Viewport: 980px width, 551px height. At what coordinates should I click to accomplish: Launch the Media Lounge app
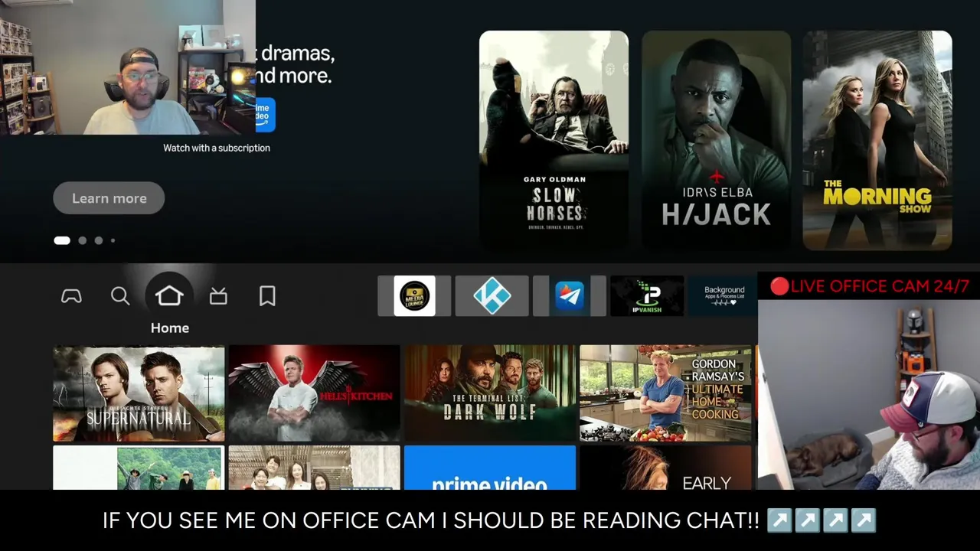coord(414,296)
